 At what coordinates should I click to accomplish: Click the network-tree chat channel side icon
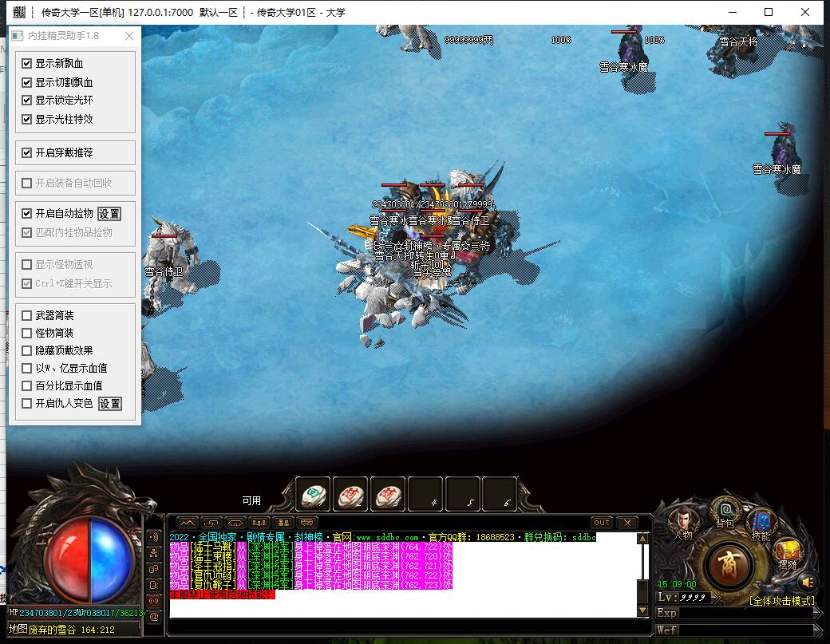click(153, 553)
